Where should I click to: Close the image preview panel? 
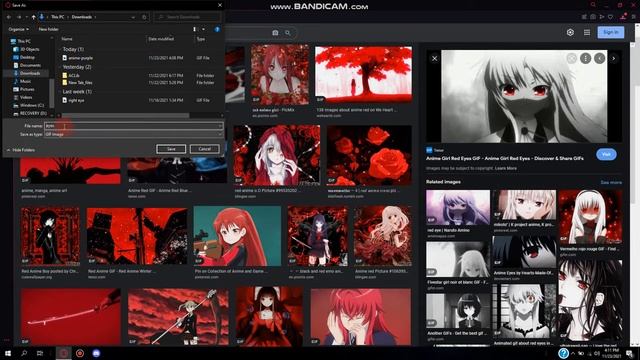(434, 58)
